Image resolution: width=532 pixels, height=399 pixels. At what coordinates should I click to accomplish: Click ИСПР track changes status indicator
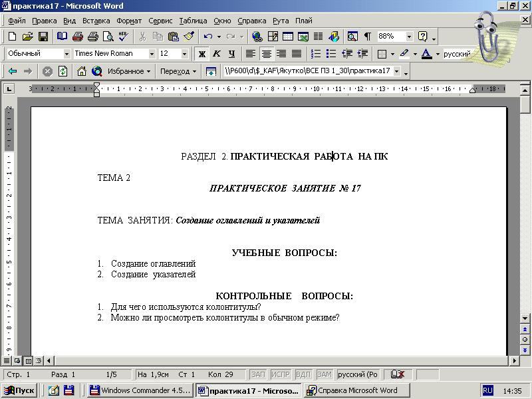[280, 374]
